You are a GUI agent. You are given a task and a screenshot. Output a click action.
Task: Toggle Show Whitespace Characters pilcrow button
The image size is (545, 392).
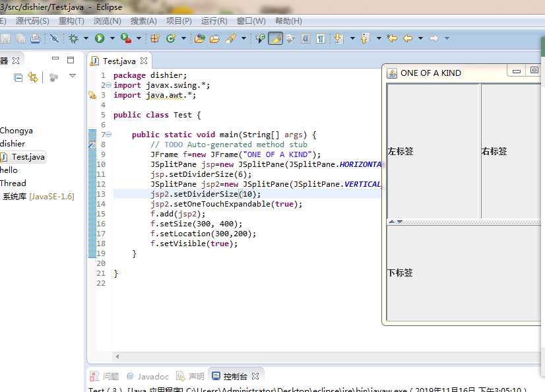[321, 38]
